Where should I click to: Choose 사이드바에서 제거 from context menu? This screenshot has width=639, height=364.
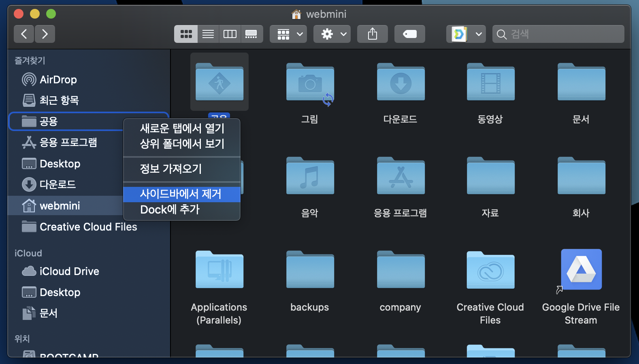pyautogui.click(x=182, y=194)
